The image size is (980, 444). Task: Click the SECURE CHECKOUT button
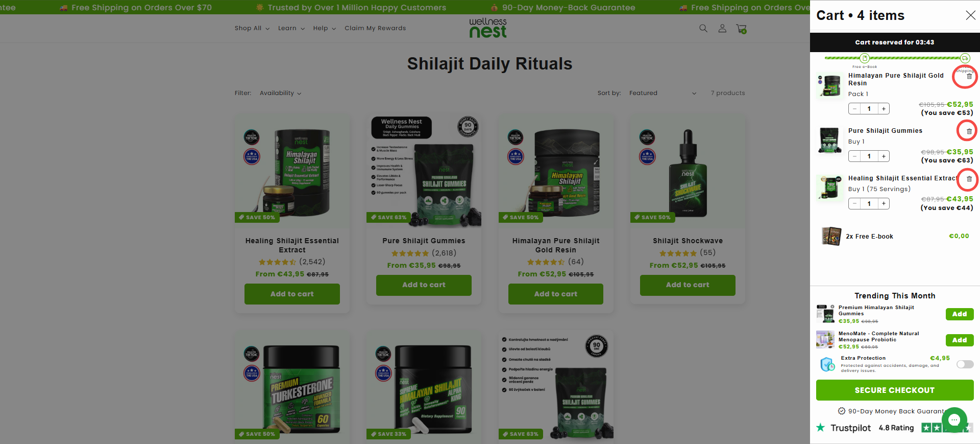(x=894, y=390)
